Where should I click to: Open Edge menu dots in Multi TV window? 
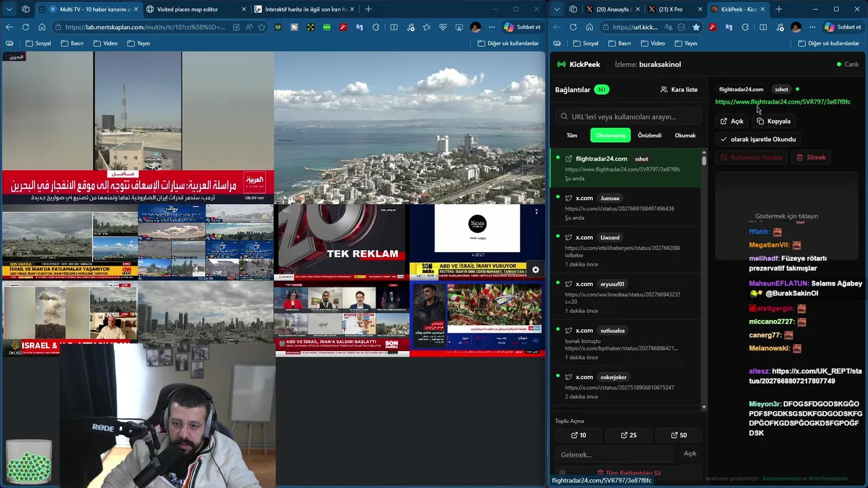492,27
